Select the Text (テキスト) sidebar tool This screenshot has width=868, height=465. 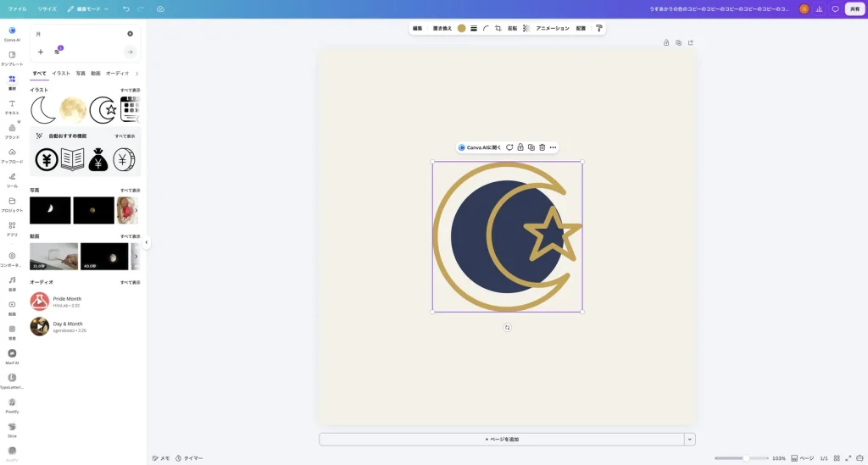pyautogui.click(x=12, y=107)
